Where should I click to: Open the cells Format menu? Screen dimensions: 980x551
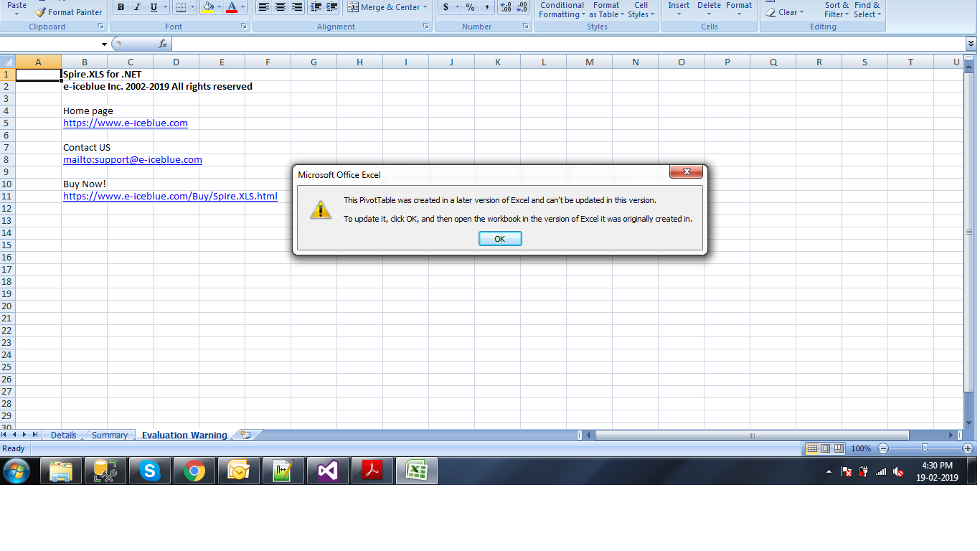point(739,9)
